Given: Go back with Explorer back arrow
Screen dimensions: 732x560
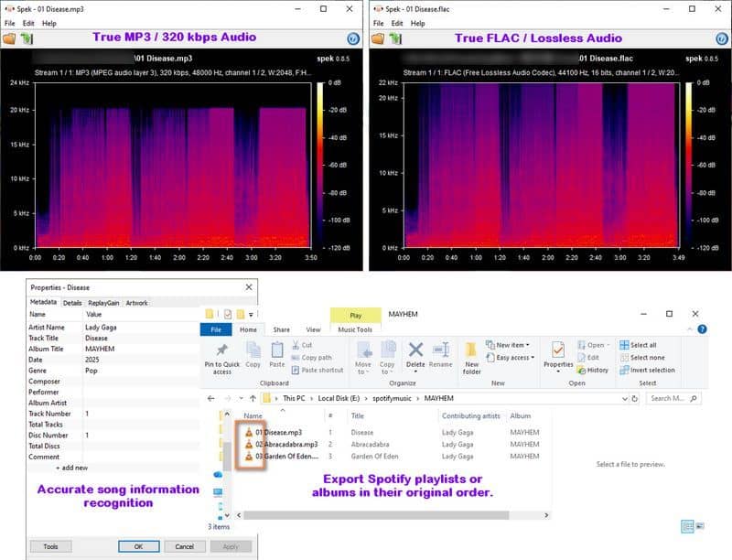Looking at the screenshot, I should (211, 399).
